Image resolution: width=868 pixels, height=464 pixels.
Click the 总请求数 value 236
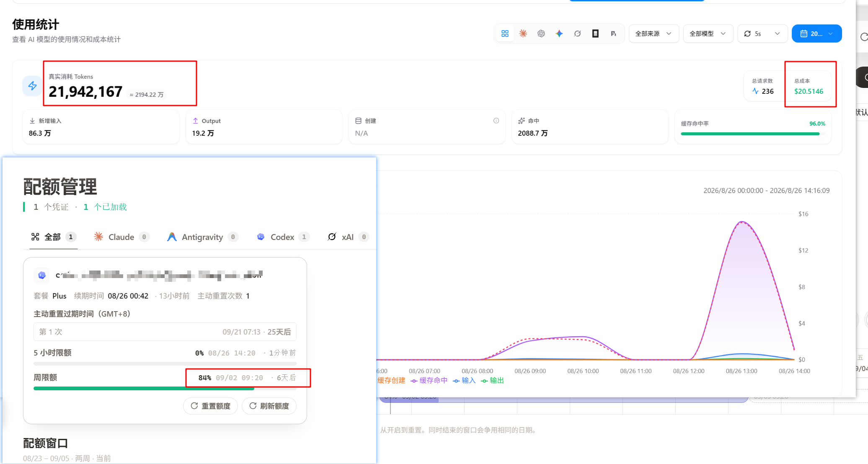767,91
